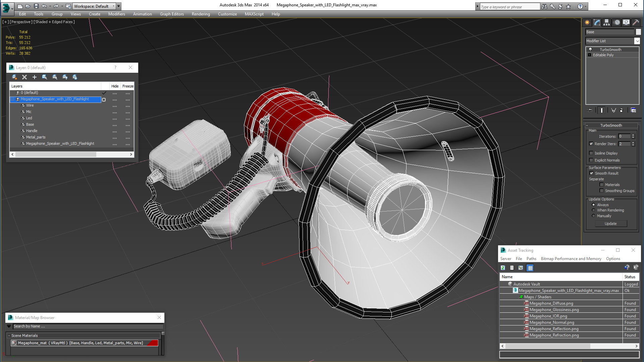Open the Hierarchy command panel tab
Image resolution: width=644 pixels, height=362 pixels.
[607, 22]
